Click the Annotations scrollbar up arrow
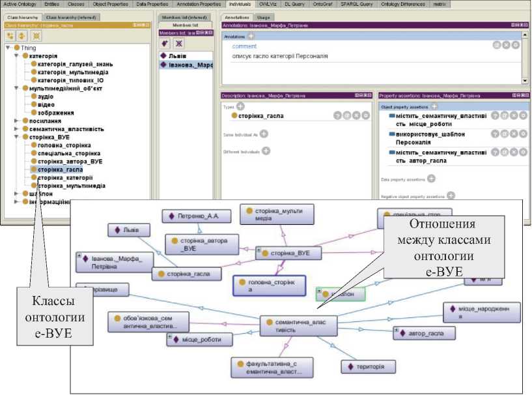The width and height of the screenshot is (532, 395). point(525,35)
